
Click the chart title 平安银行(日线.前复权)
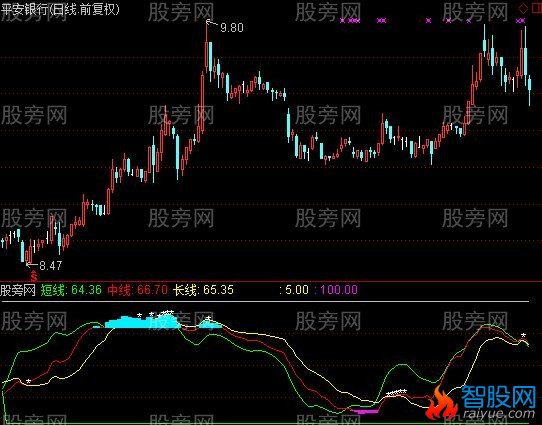(x=60, y=9)
